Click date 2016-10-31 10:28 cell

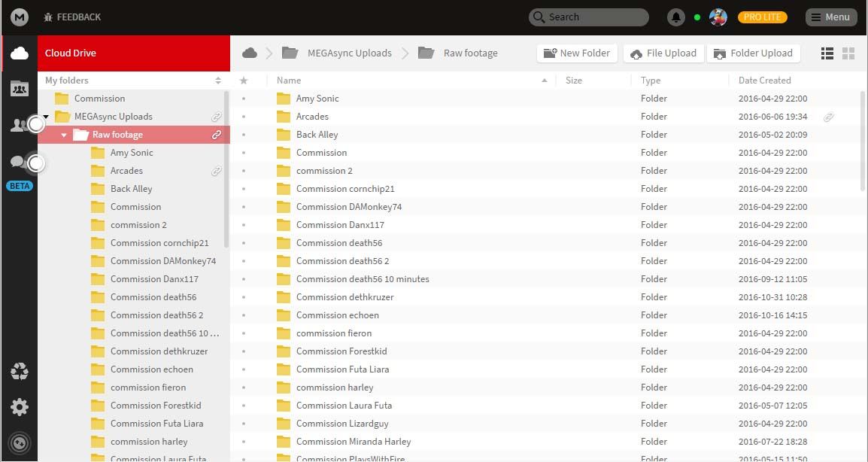click(772, 297)
